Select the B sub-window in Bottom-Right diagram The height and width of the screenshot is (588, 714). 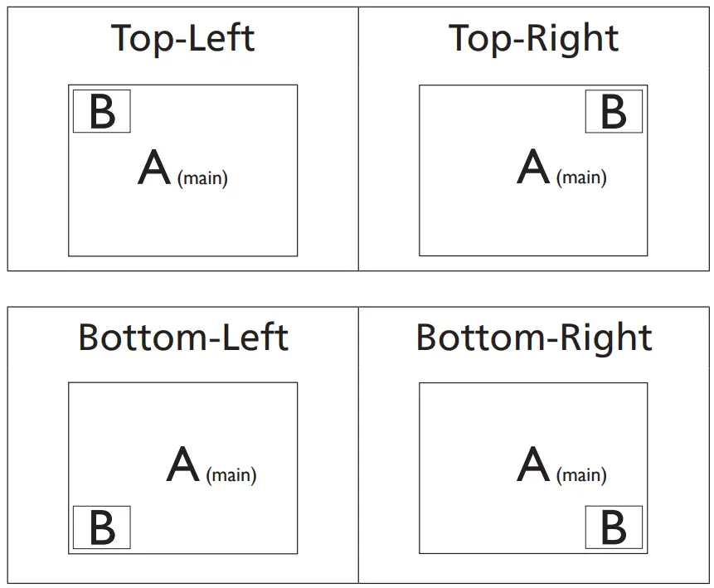click(x=614, y=527)
